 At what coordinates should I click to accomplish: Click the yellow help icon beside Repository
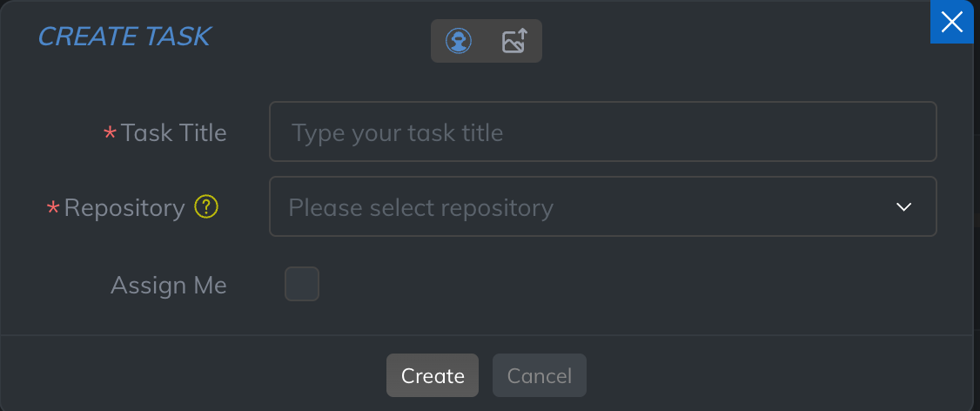206,207
